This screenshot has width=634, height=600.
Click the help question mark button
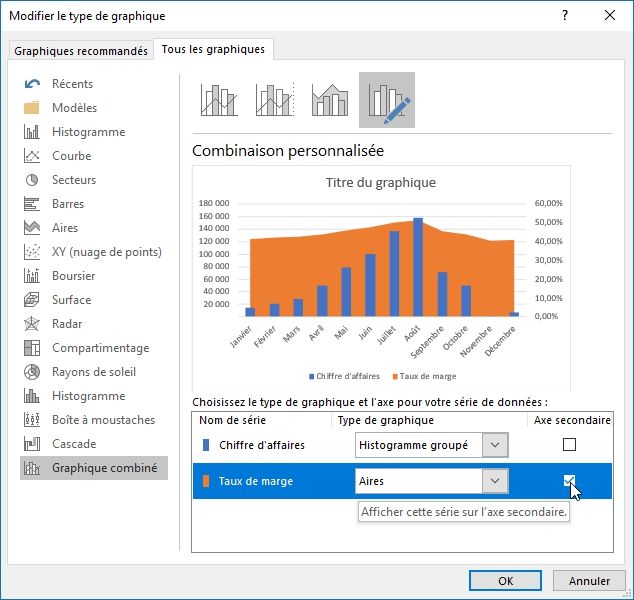[566, 15]
